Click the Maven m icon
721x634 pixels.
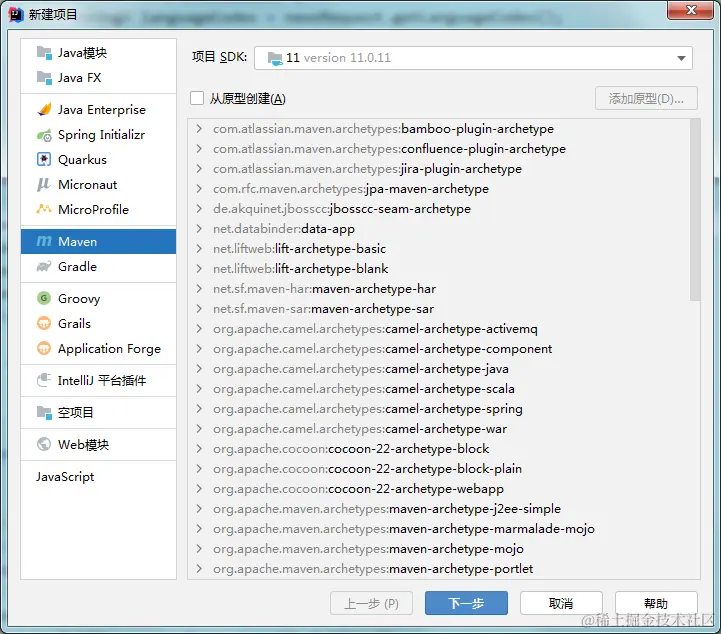(x=44, y=241)
